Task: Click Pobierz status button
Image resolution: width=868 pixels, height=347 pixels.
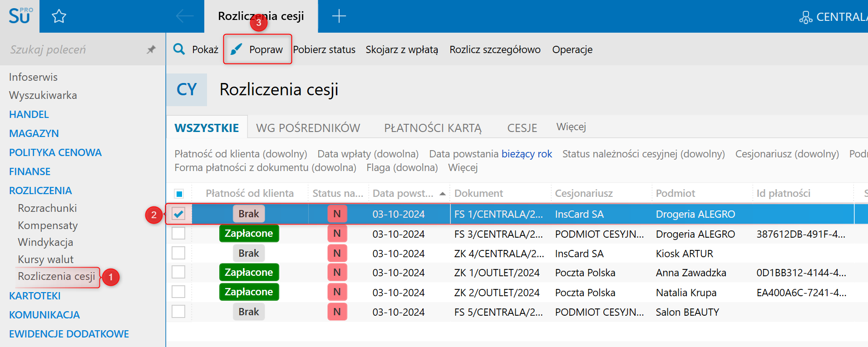Action: (x=324, y=49)
